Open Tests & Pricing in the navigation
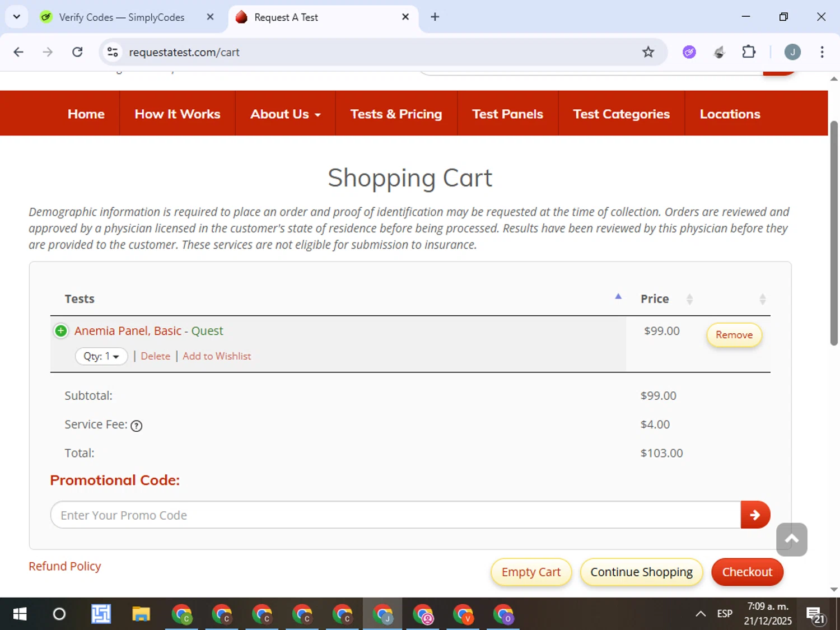Screen dimensions: 840x630 396,114
